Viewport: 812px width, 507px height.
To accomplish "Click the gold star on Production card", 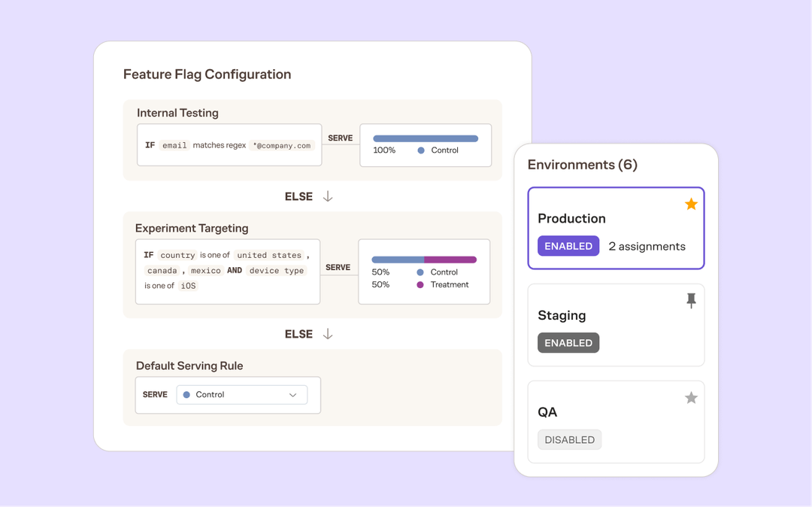I will 691,205.
